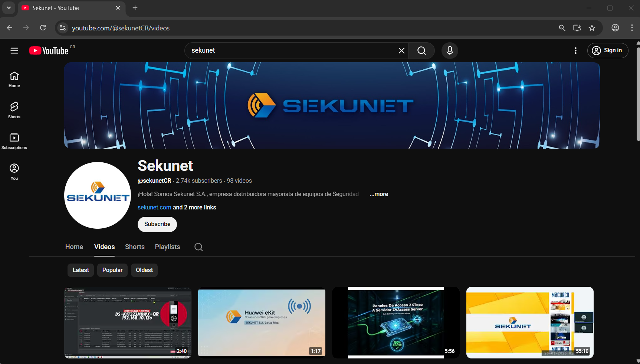
Task: View site information icon in address bar
Action: click(63, 28)
